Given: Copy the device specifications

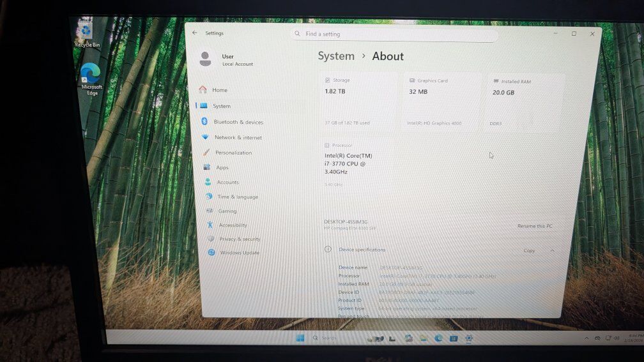Looking at the screenshot, I should 529,251.
